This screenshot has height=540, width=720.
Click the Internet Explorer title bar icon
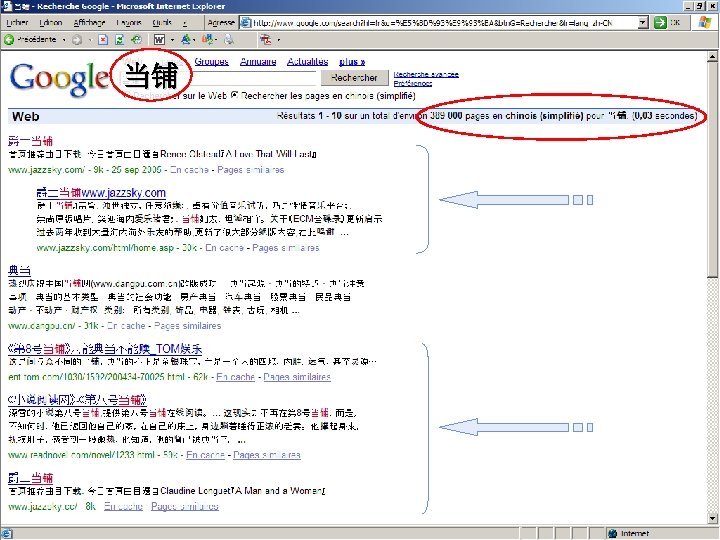pos(7,6)
